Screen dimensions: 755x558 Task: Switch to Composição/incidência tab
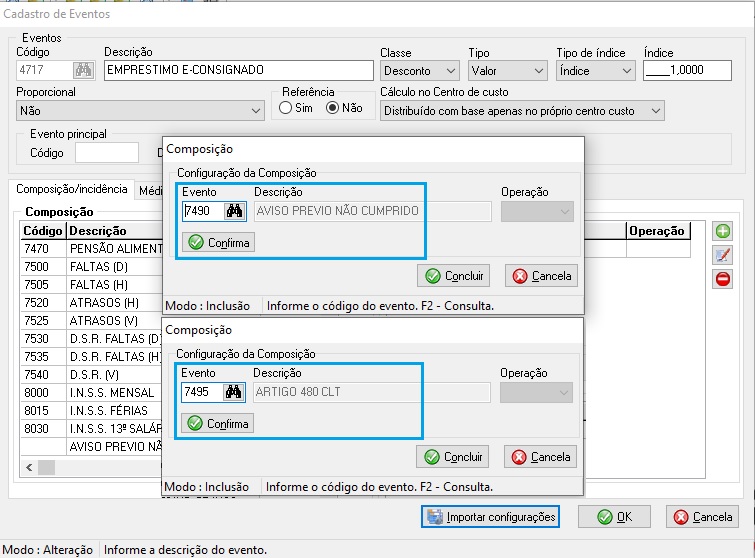point(70,189)
